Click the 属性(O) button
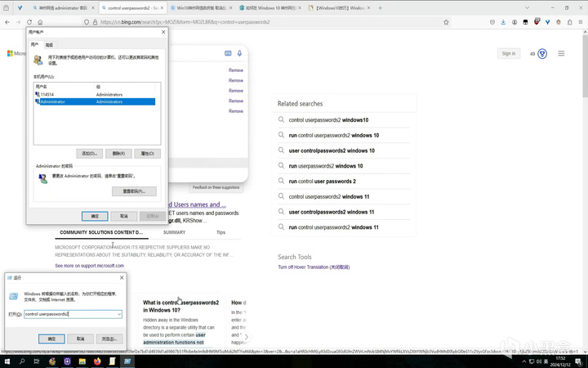This screenshot has width=588, height=368. point(147,154)
